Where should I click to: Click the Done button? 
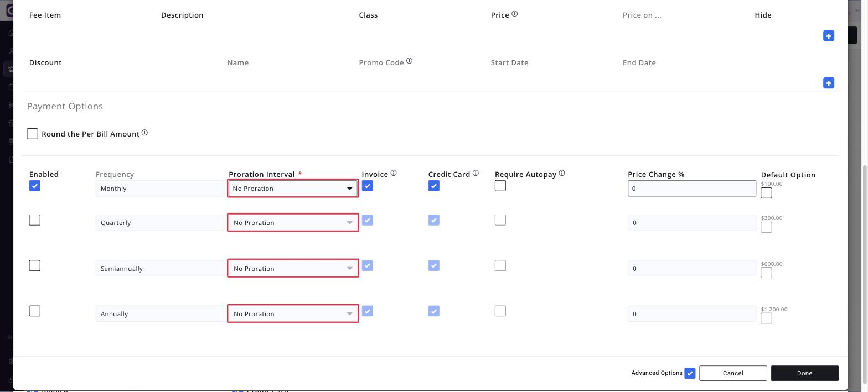[x=804, y=373]
